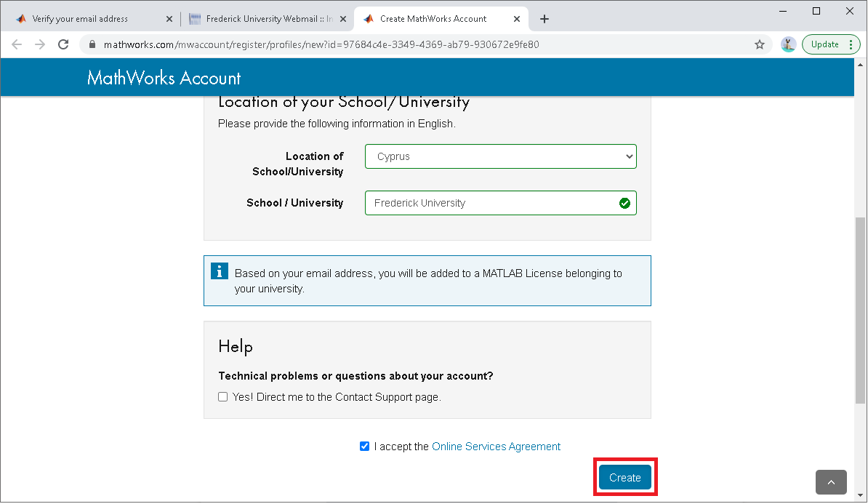This screenshot has height=504, width=868.
Task: Switch to the Verify your email address tab
Action: [80, 19]
